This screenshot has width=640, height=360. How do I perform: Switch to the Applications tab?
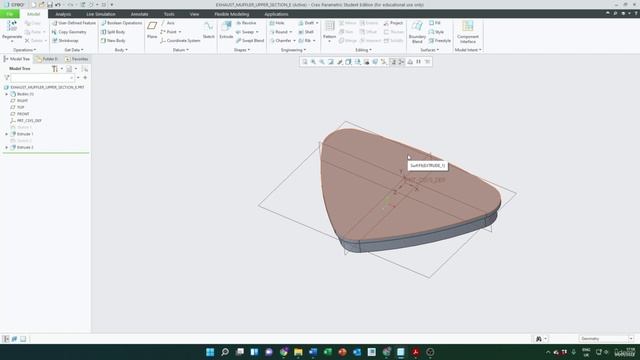click(276, 14)
